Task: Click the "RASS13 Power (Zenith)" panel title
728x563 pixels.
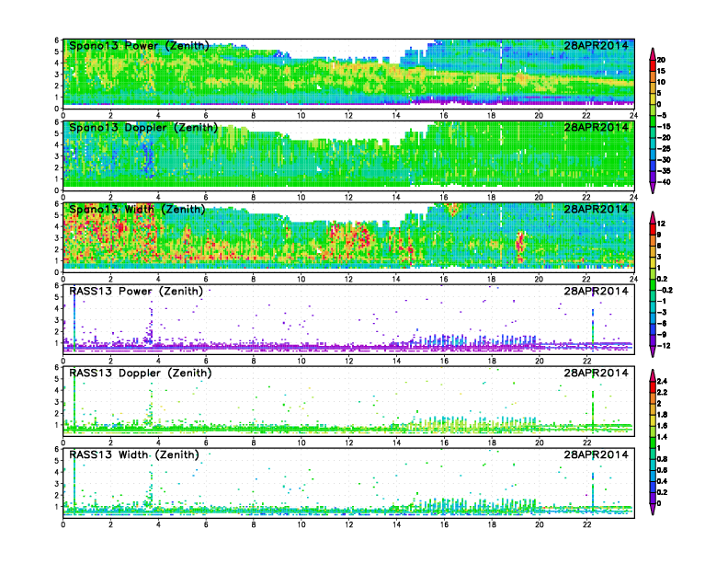Action: pos(136,292)
